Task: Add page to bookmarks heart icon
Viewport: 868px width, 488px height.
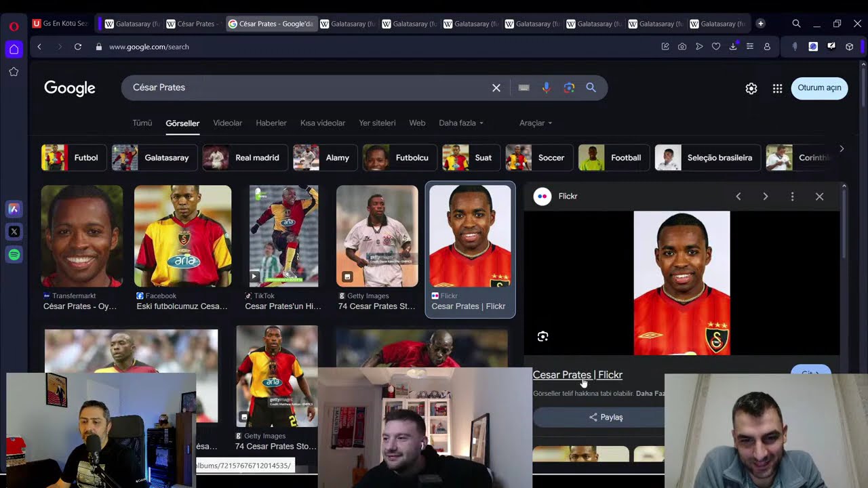Action: tap(716, 47)
